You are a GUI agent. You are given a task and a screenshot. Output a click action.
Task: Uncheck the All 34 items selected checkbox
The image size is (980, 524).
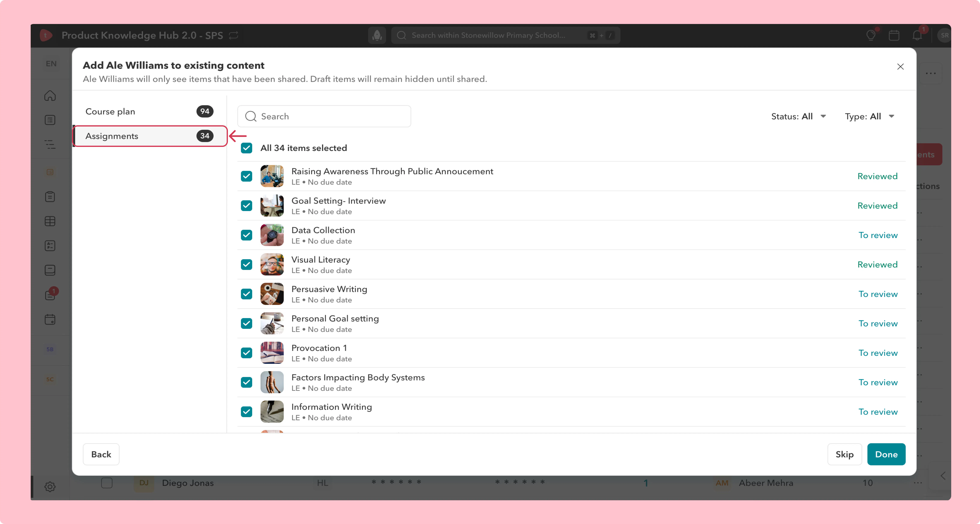(246, 148)
